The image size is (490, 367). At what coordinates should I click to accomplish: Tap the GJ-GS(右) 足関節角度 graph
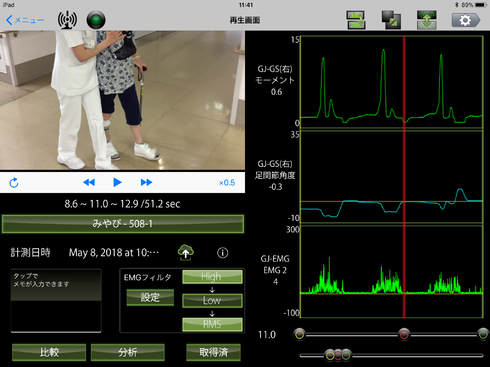tap(391, 177)
